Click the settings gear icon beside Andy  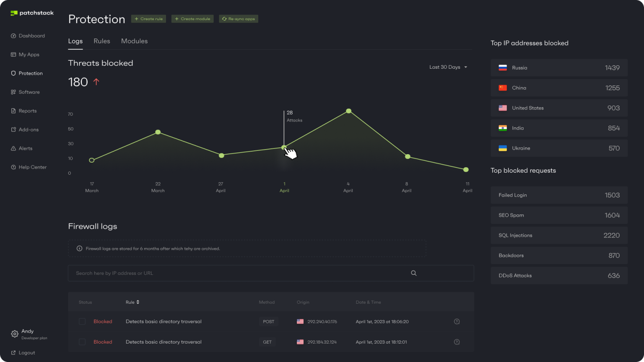coord(15,334)
